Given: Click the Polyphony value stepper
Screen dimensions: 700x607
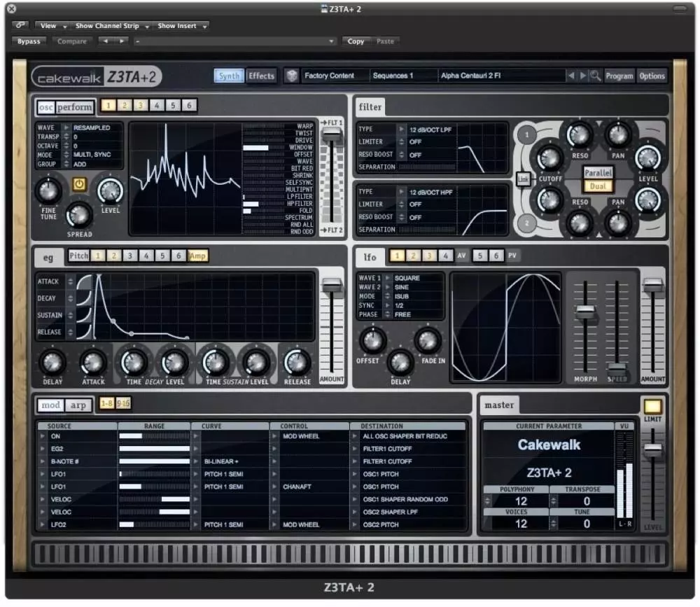Looking at the screenshot, I should (x=487, y=501).
